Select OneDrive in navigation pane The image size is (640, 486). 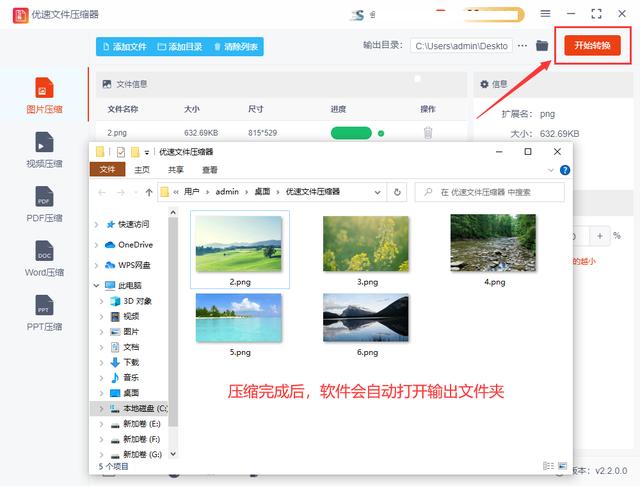pos(135,244)
